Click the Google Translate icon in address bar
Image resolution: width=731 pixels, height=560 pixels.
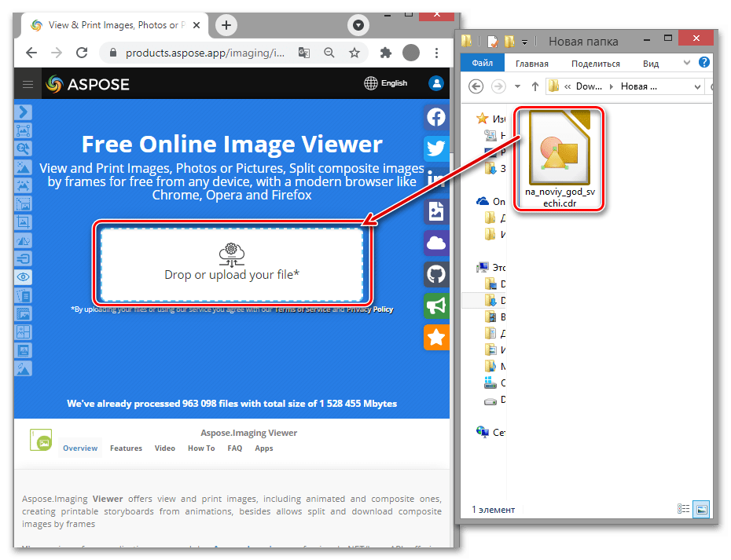point(304,53)
